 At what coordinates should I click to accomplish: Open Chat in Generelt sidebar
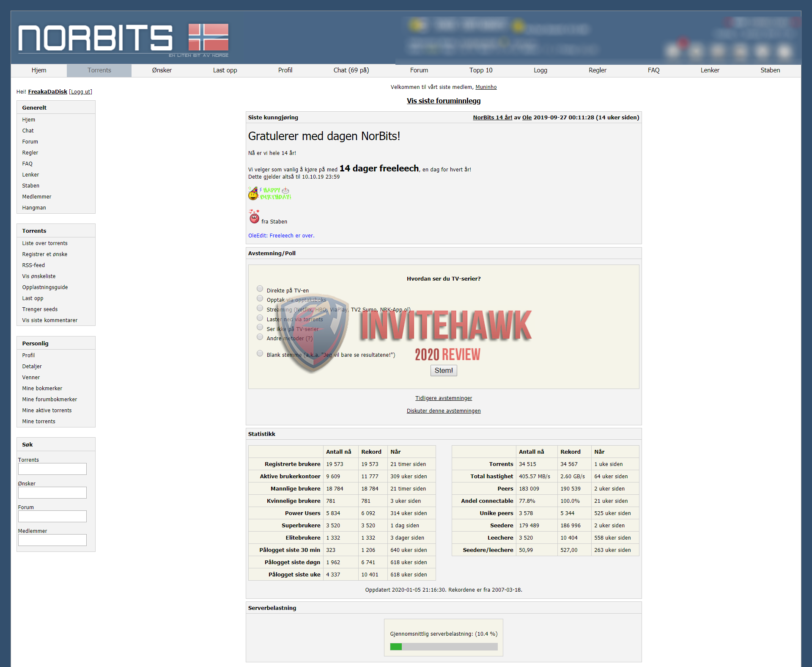pos(28,131)
